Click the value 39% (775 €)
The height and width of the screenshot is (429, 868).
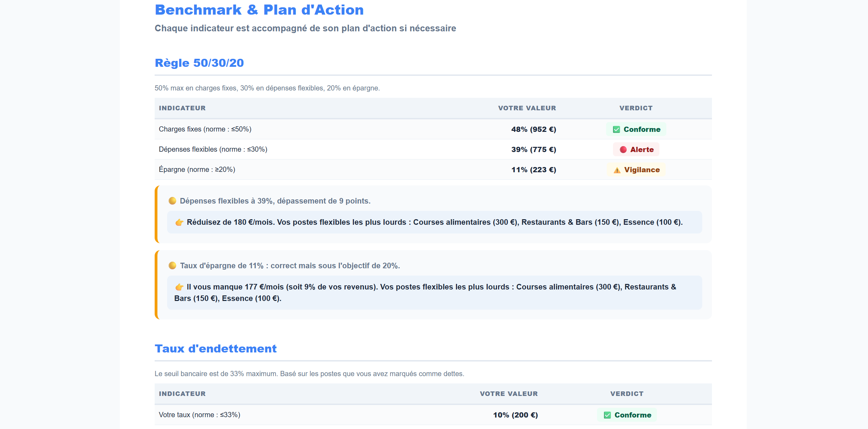point(534,150)
